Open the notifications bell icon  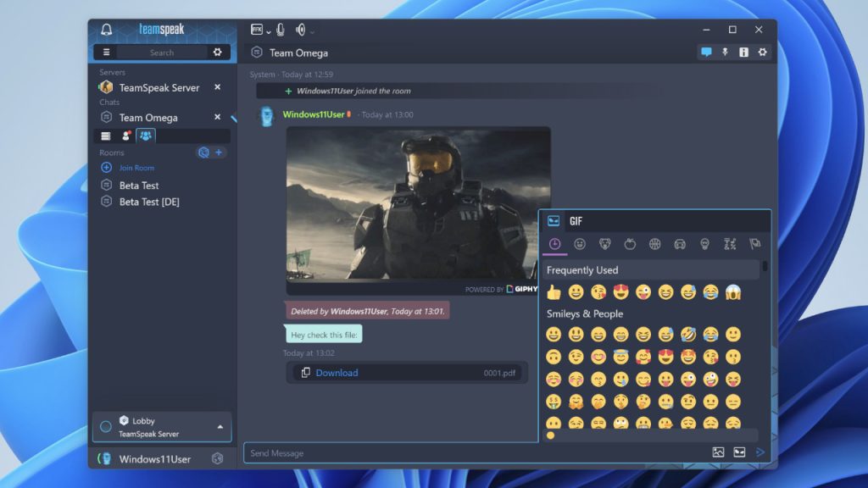[107, 29]
